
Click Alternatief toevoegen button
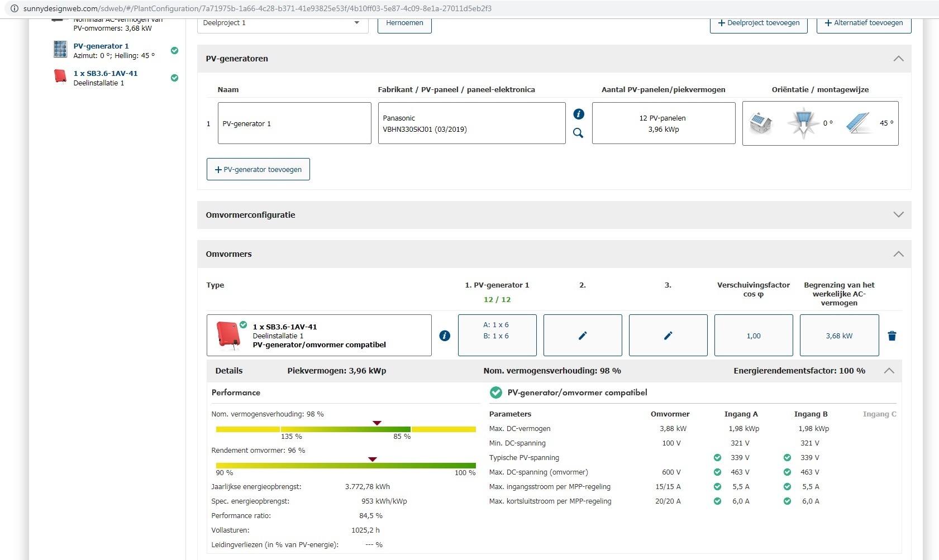(864, 23)
